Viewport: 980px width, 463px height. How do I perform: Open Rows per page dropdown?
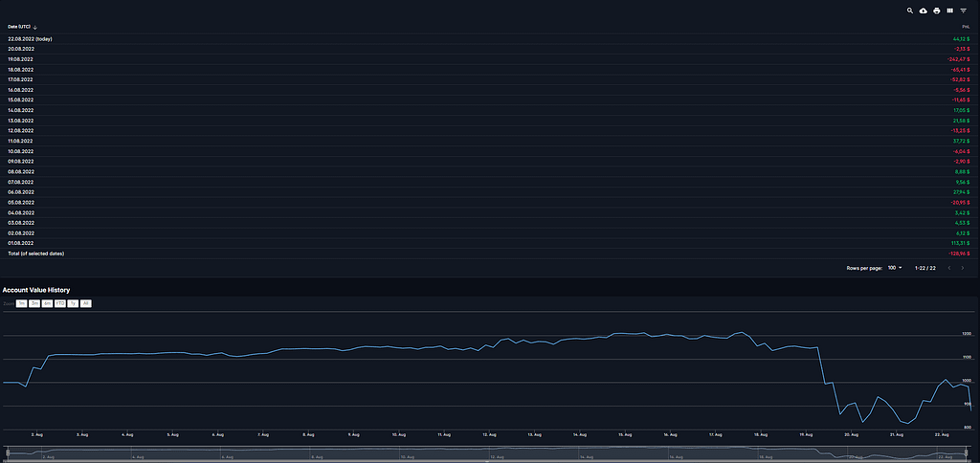895,268
